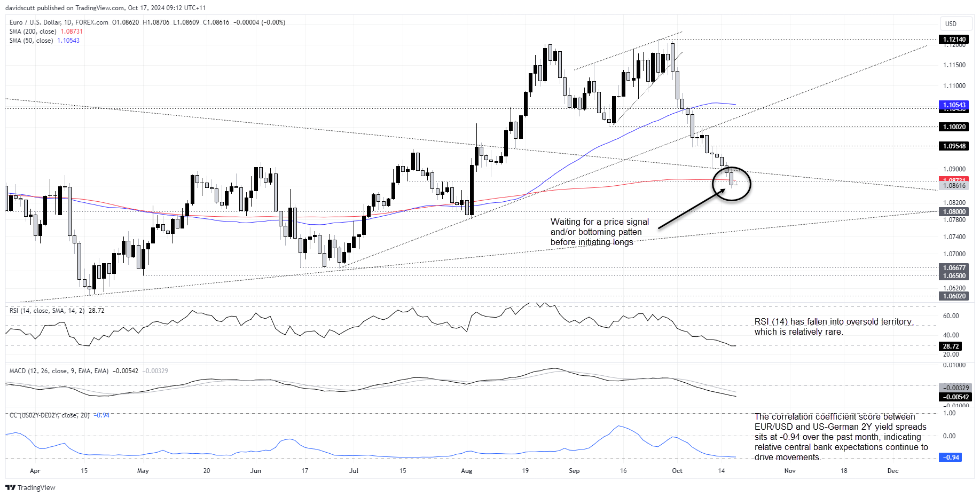Viewport: 980px width, 497px height.
Task: Click the Oct label on the time axis
Action: click(x=677, y=471)
